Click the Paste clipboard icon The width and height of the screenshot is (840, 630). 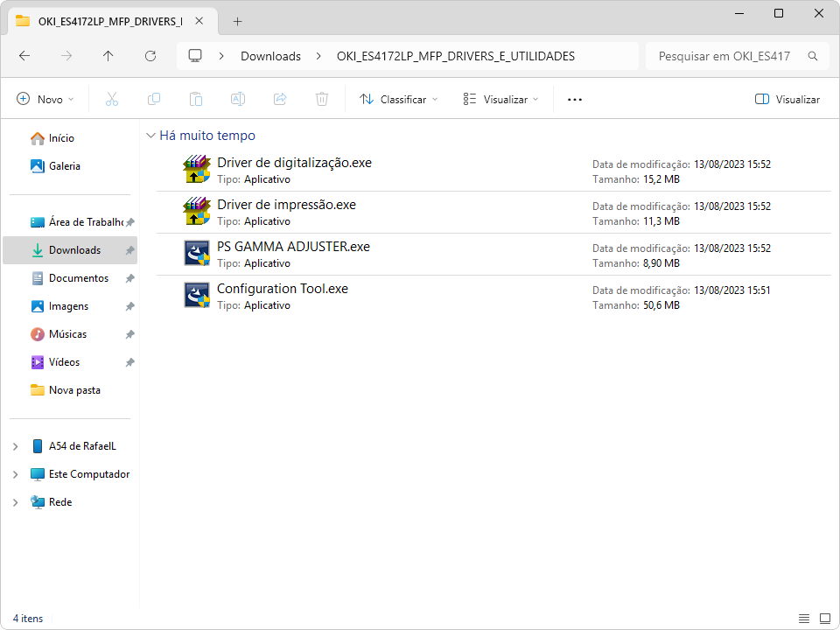(195, 99)
